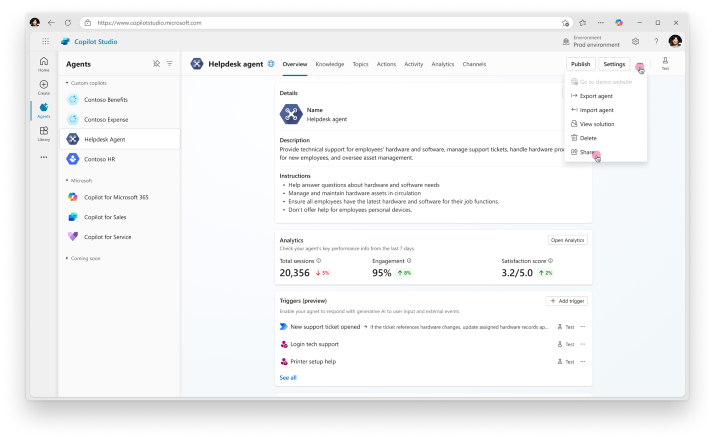Test the Login tech support trigger

tap(565, 344)
